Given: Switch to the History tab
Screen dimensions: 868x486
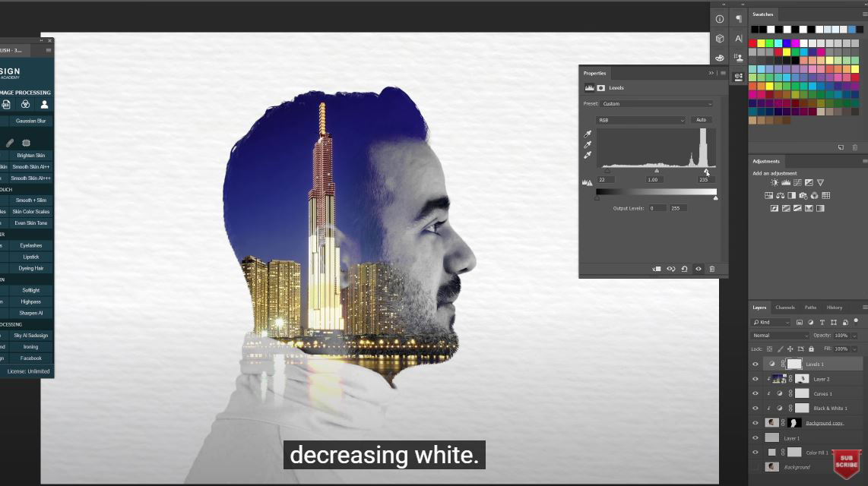Looking at the screenshot, I should (835, 308).
